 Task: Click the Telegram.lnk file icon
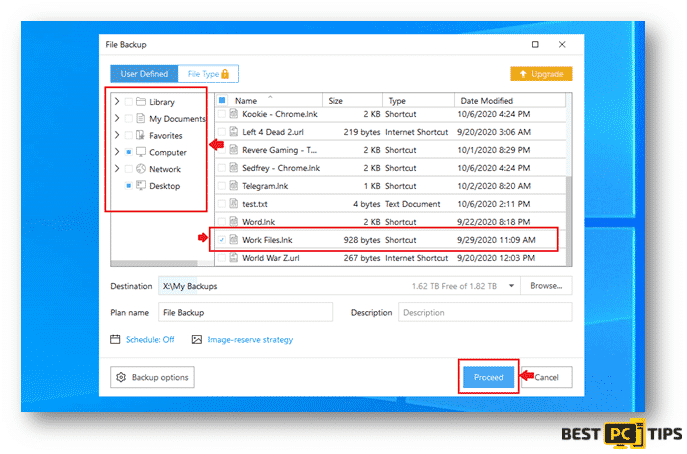[234, 186]
